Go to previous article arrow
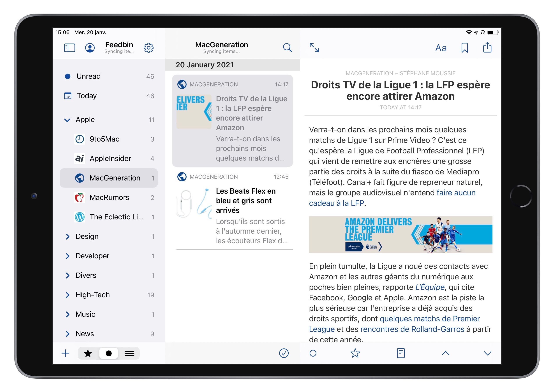This screenshot has height=392, width=554. pyautogui.click(x=446, y=353)
